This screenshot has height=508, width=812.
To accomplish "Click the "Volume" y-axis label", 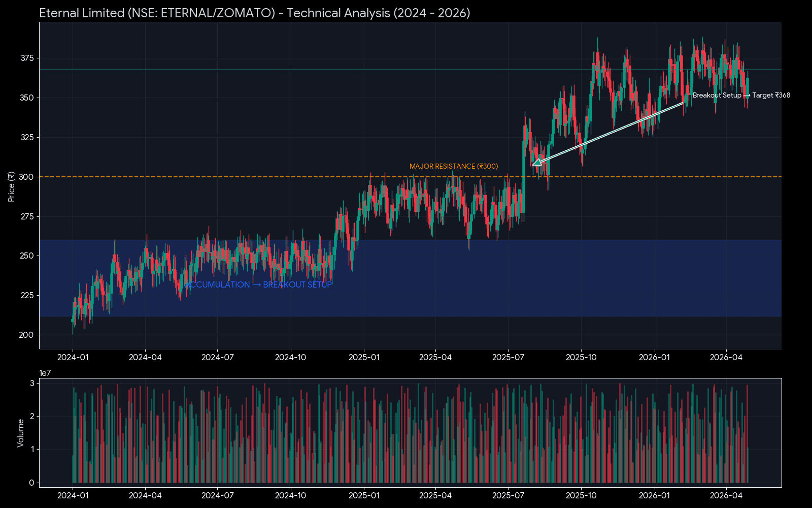I will pos(21,433).
